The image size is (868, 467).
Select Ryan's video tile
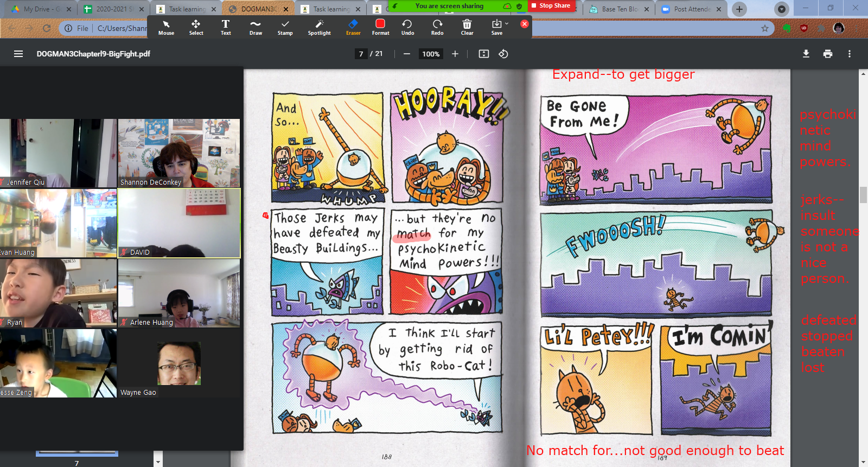(x=58, y=293)
